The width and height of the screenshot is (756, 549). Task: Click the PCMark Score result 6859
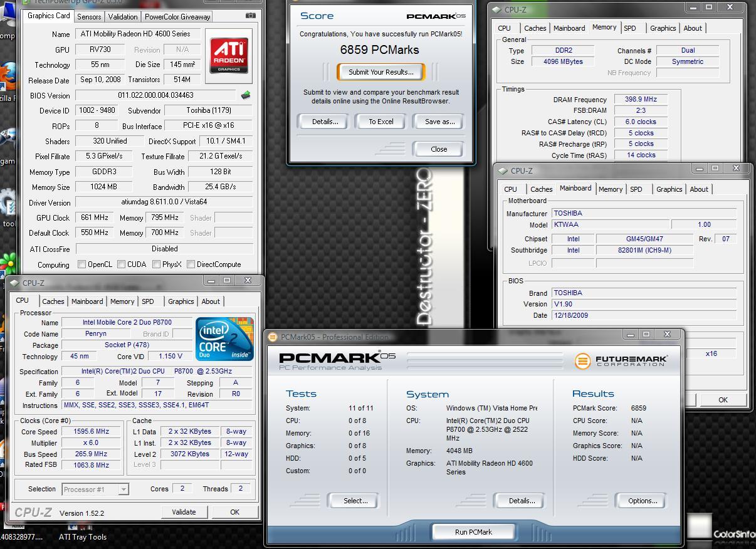click(639, 408)
